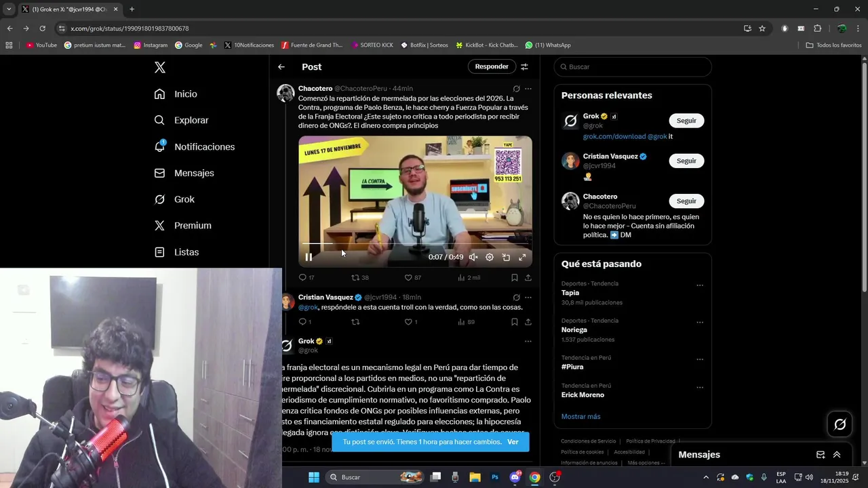
Task: Repost Cristian Vasquez reply
Action: (355, 322)
